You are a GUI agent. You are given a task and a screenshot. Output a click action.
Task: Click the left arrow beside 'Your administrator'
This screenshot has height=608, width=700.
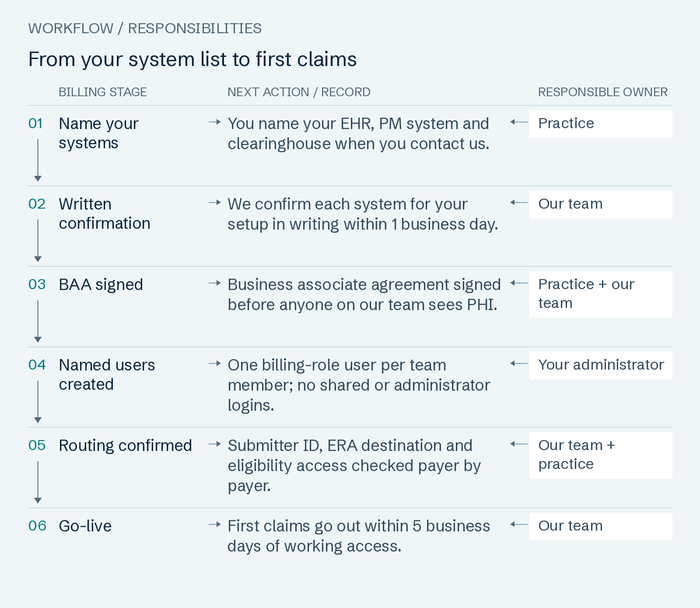[519, 363]
